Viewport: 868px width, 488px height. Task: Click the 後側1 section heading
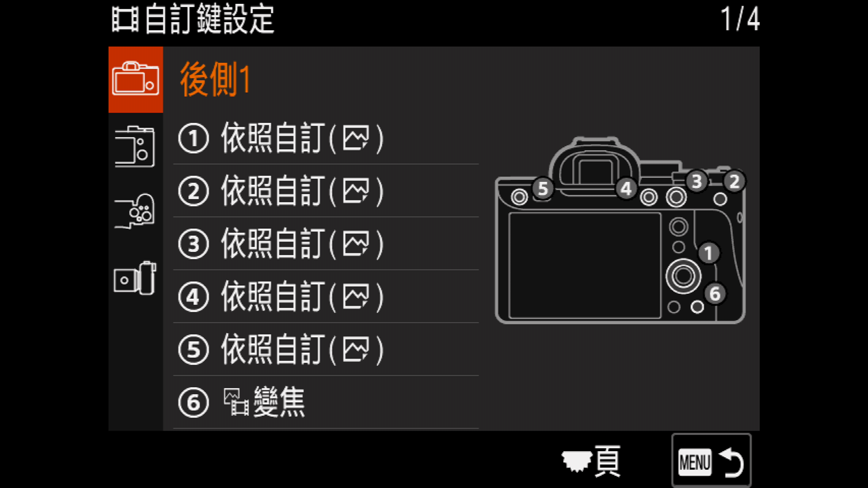[x=215, y=79]
